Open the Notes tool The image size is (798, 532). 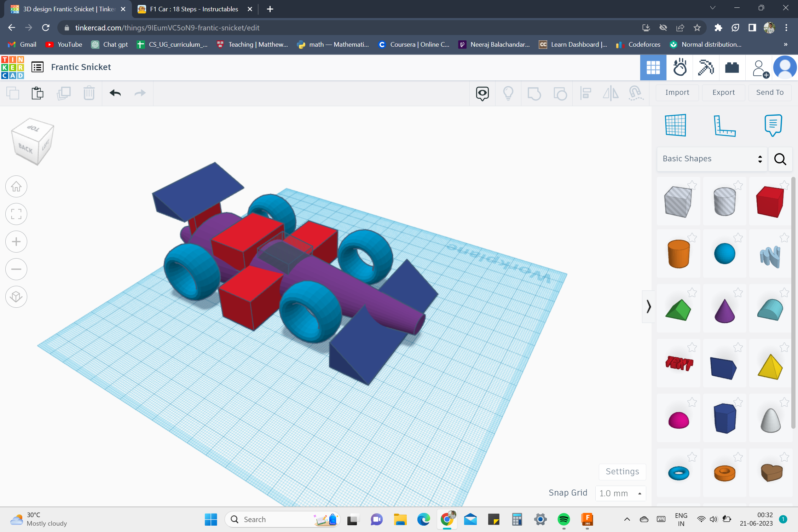pos(773,125)
